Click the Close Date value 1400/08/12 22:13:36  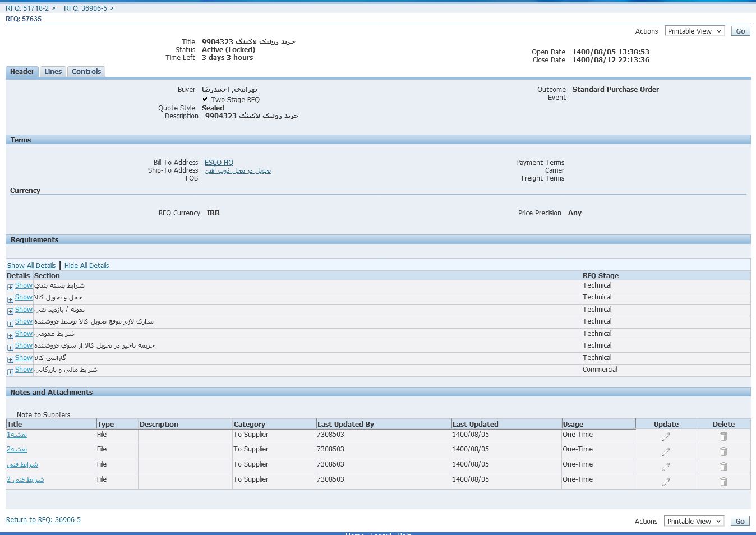611,60
